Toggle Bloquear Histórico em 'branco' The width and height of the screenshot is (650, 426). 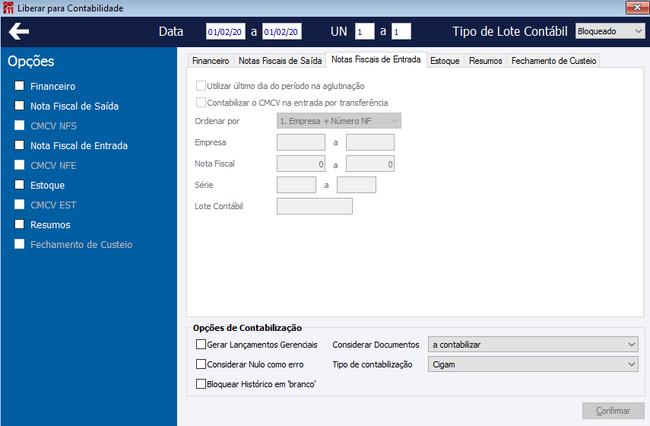pyautogui.click(x=201, y=384)
